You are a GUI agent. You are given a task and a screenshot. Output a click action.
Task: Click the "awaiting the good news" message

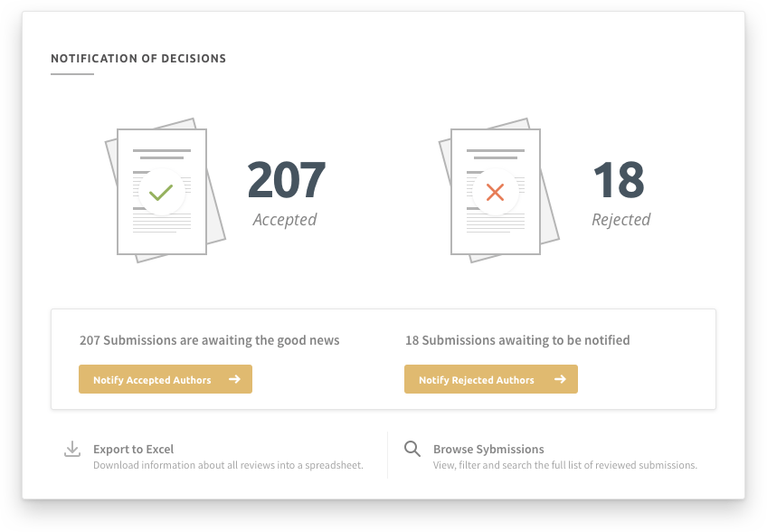pos(210,341)
